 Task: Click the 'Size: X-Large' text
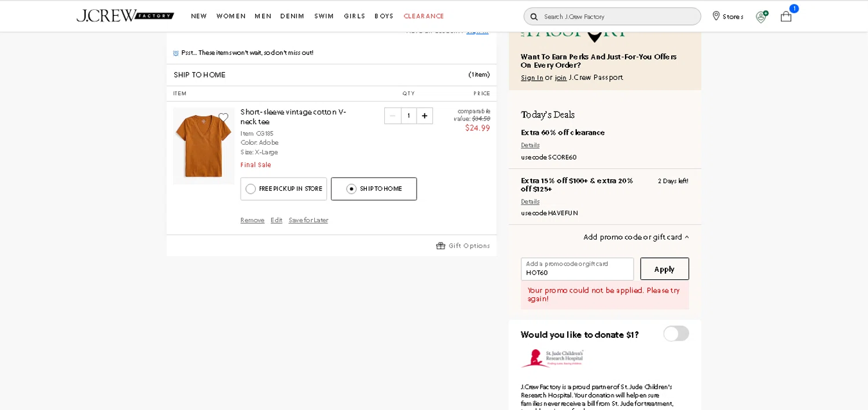(x=259, y=152)
